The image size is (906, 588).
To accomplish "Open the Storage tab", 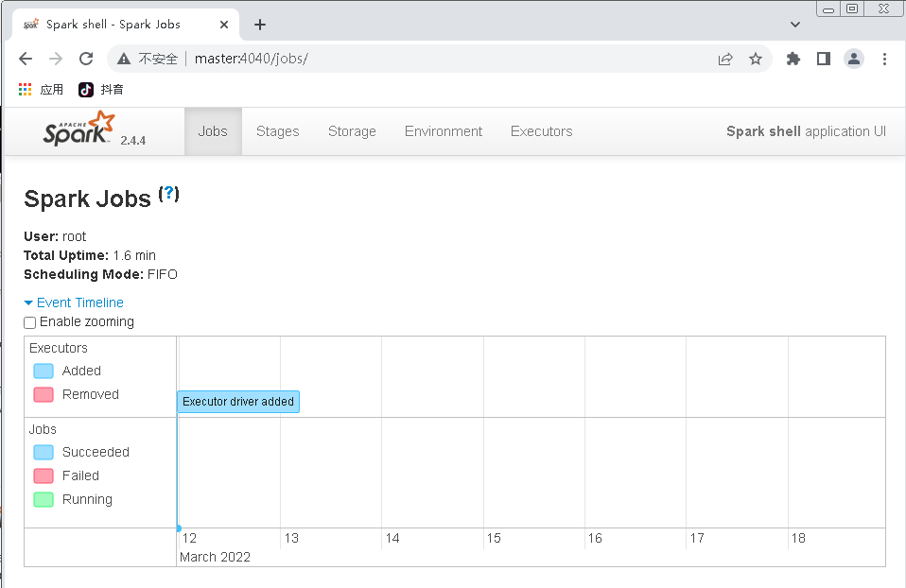I will 352,131.
